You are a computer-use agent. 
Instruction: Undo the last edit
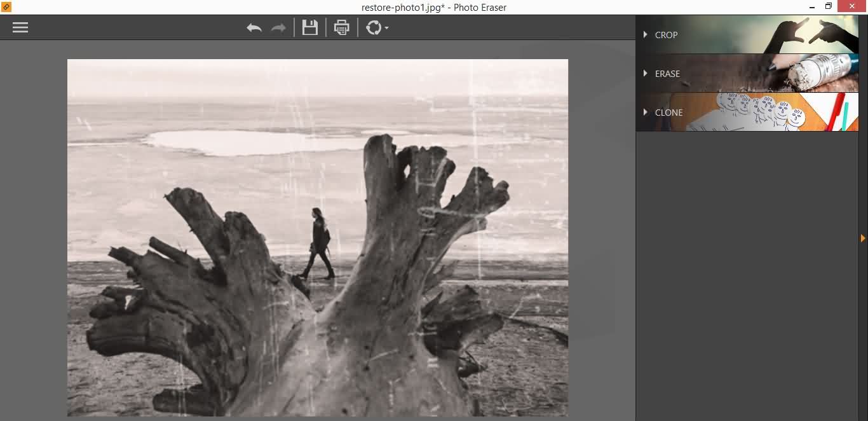point(254,27)
